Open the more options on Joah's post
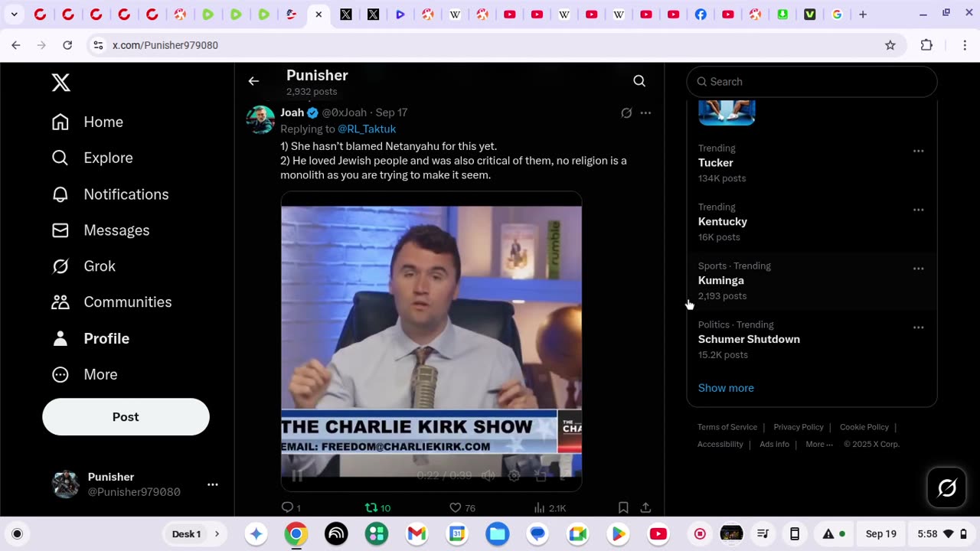Image resolution: width=980 pixels, height=551 pixels. coord(645,112)
